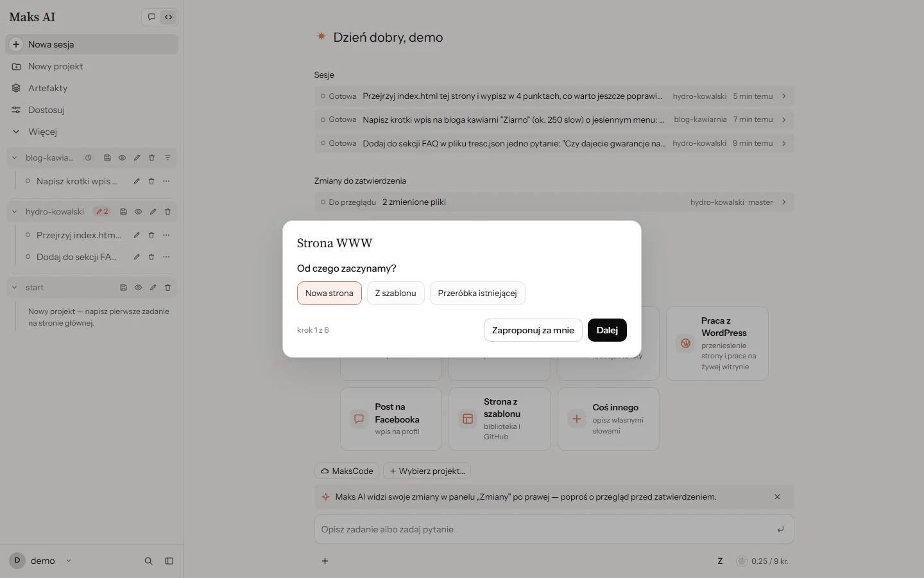Start a 'Nowa sesja' from sidebar
This screenshot has width=924, height=578.
[x=92, y=44]
